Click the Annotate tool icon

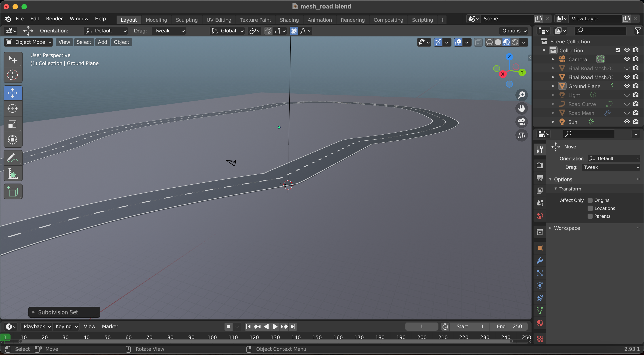tap(12, 157)
